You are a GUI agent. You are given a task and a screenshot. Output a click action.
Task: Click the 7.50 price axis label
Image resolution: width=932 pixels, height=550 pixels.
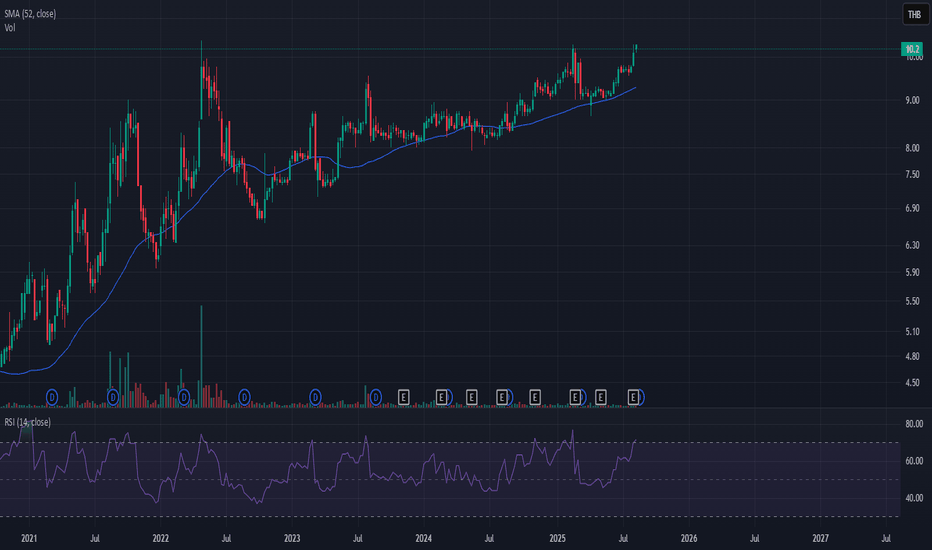pos(912,174)
